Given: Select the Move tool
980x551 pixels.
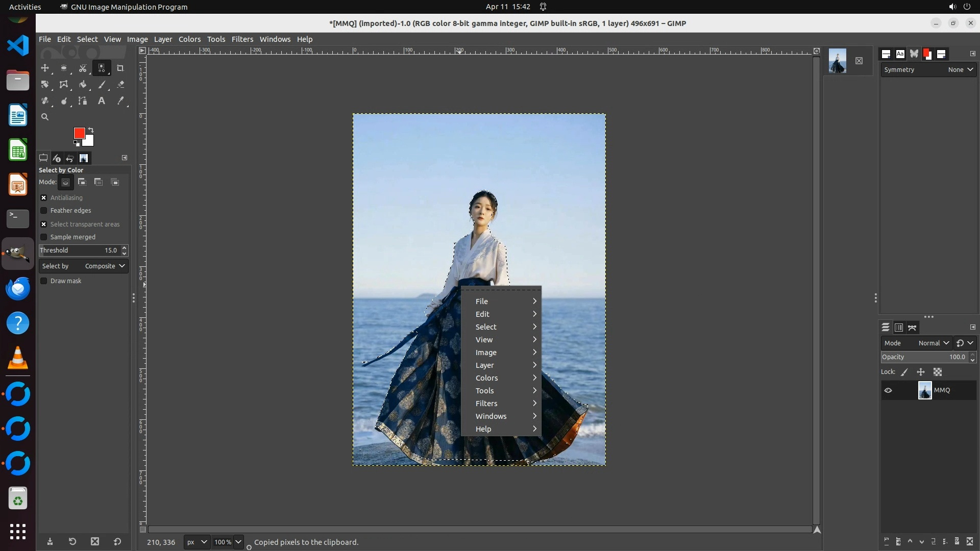Looking at the screenshot, I should 45,68.
